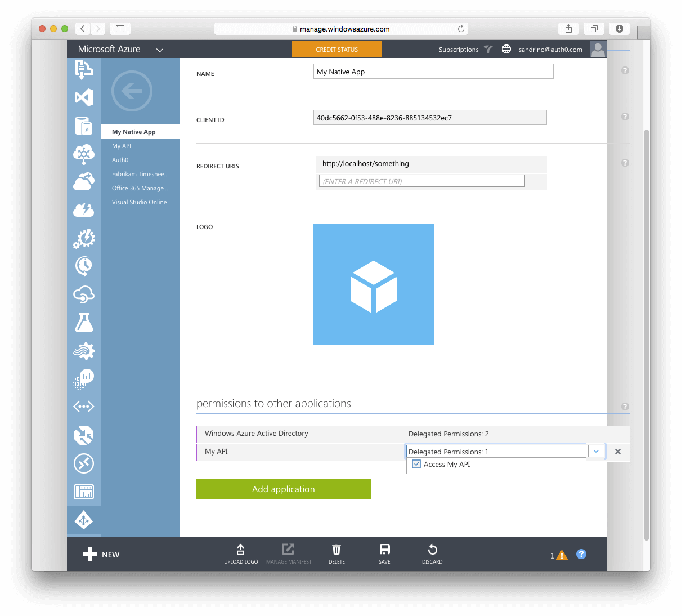Image resolution: width=682 pixels, height=616 pixels.
Task: Expand the Microsoft Azure header chevron
Action: point(160,50)
